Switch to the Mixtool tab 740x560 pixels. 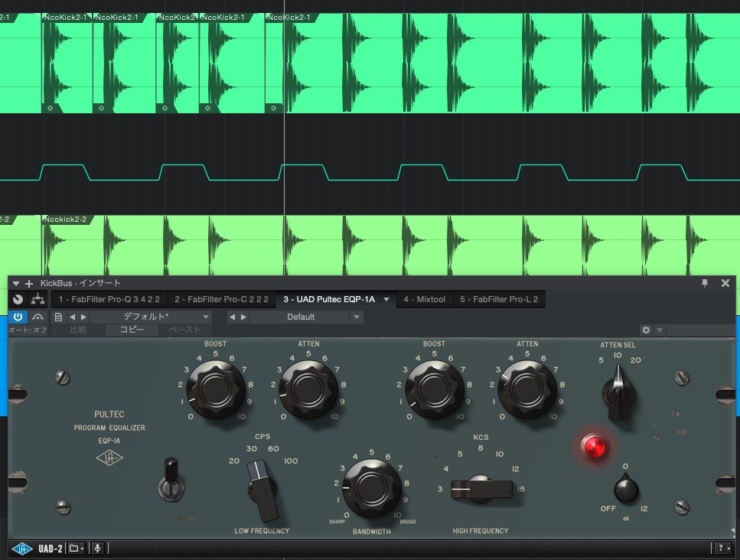(x=424, y=299)
